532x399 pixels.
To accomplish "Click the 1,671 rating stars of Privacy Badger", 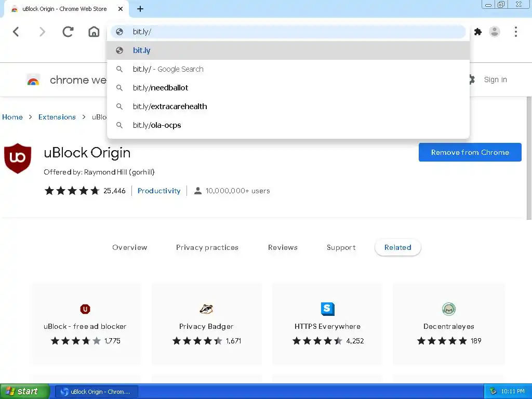I will [x=197, y=341].
